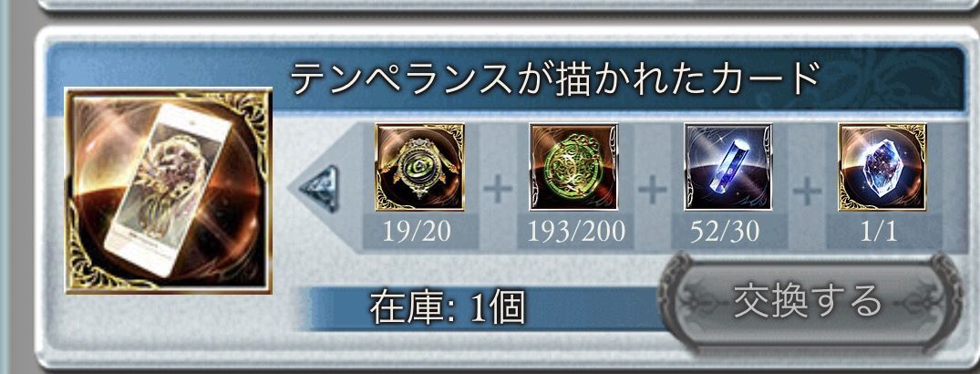Click the 193/200 material count label
Image resolution: width=980 pixels, height=374 pixels.
point(575,232)
